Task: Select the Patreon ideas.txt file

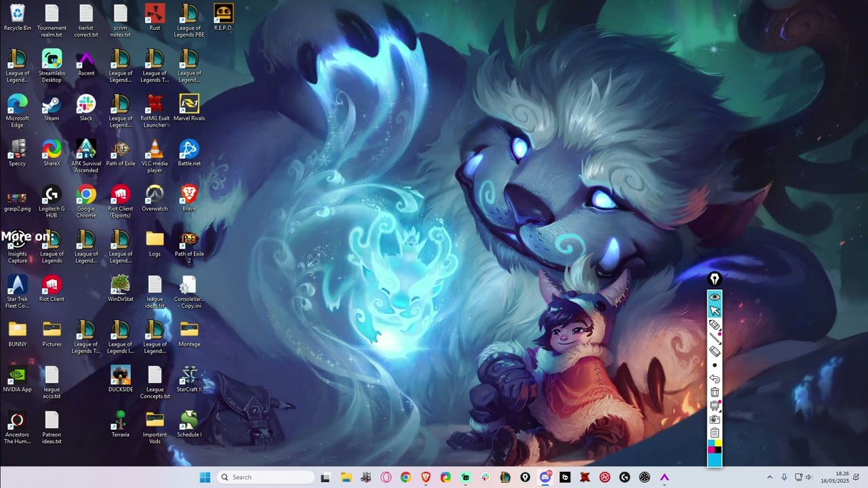Action: [52, 428]
